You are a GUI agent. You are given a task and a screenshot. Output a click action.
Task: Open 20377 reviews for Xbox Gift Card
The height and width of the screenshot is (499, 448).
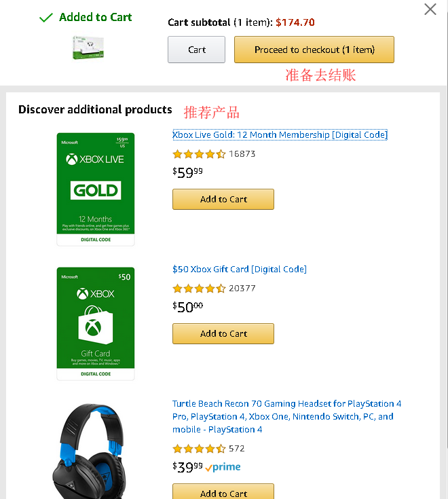(242, 289)
